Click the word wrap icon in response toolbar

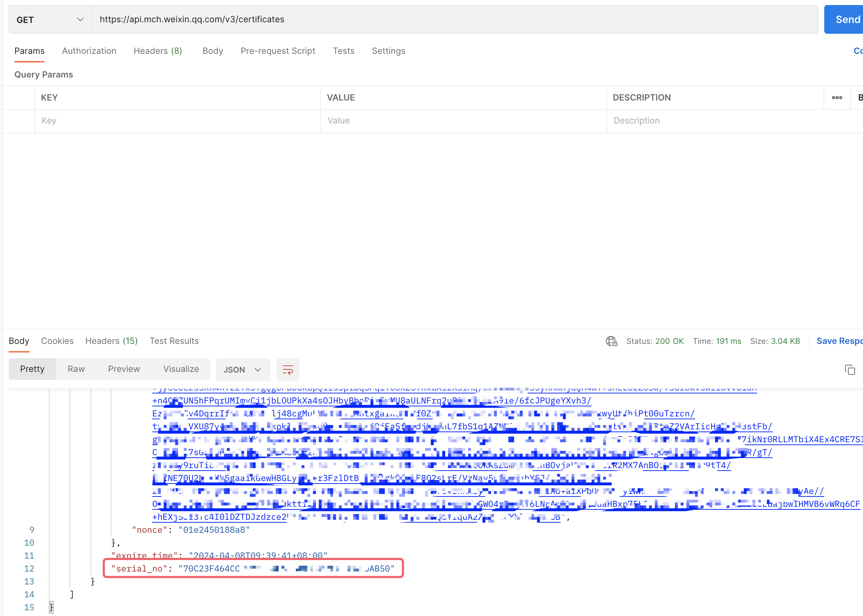pos(288,369)
